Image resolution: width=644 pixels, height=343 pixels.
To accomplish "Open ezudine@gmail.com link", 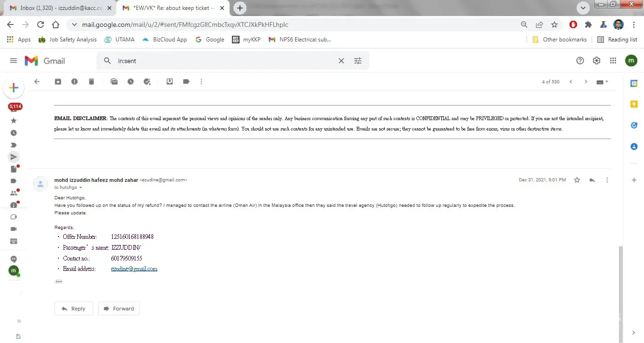I will tap(134, 269).
